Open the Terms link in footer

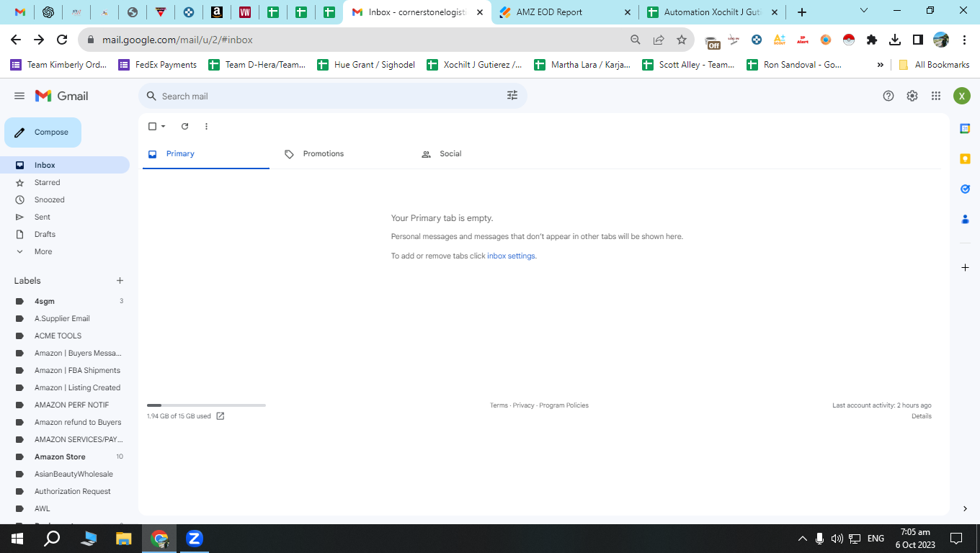pyautogui.click(x=499, y=405)
